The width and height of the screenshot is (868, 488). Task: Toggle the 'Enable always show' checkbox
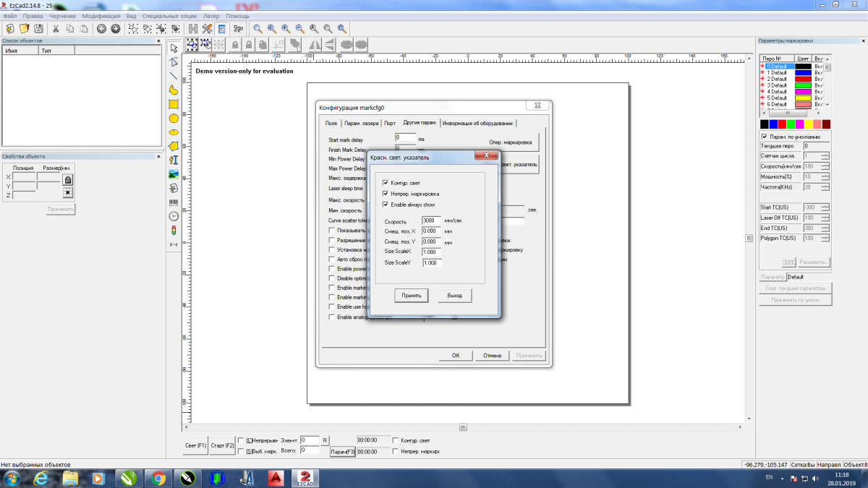tap(386, 205)
